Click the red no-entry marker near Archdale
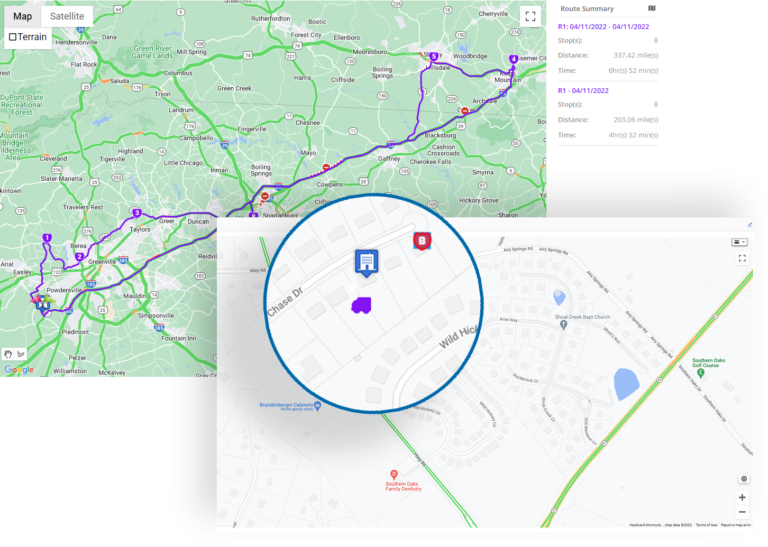768x547 pixels. (x=464, y=111)
